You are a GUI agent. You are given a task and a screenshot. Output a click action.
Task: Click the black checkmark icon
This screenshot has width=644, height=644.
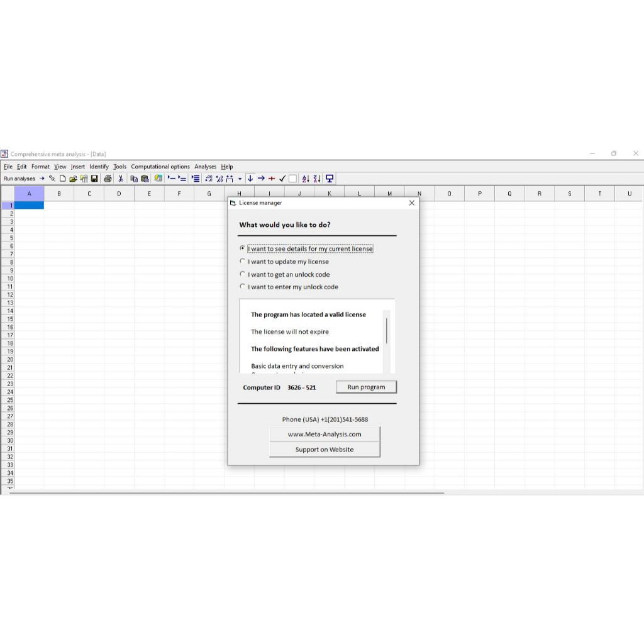(x=282, y=179)
